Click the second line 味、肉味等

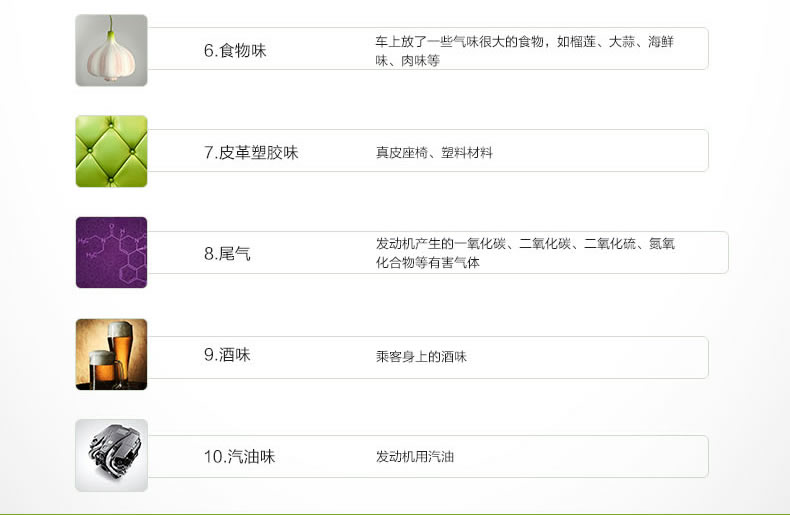point(408,61)
